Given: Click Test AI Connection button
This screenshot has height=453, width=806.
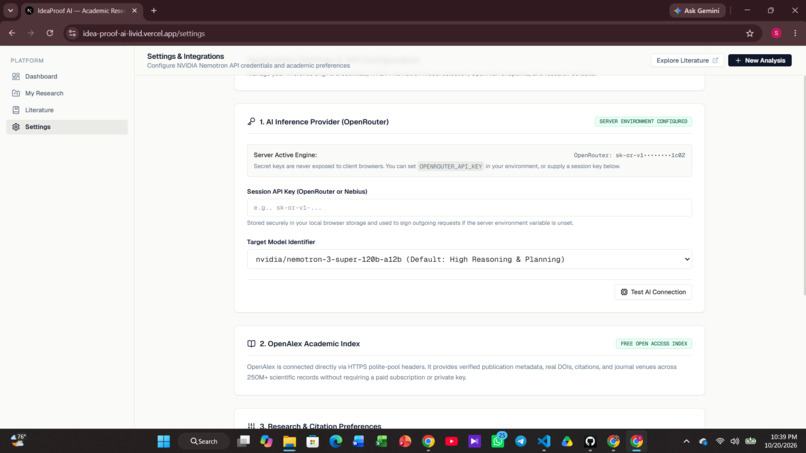Looking at the screenshot, I should click(653, 292).
